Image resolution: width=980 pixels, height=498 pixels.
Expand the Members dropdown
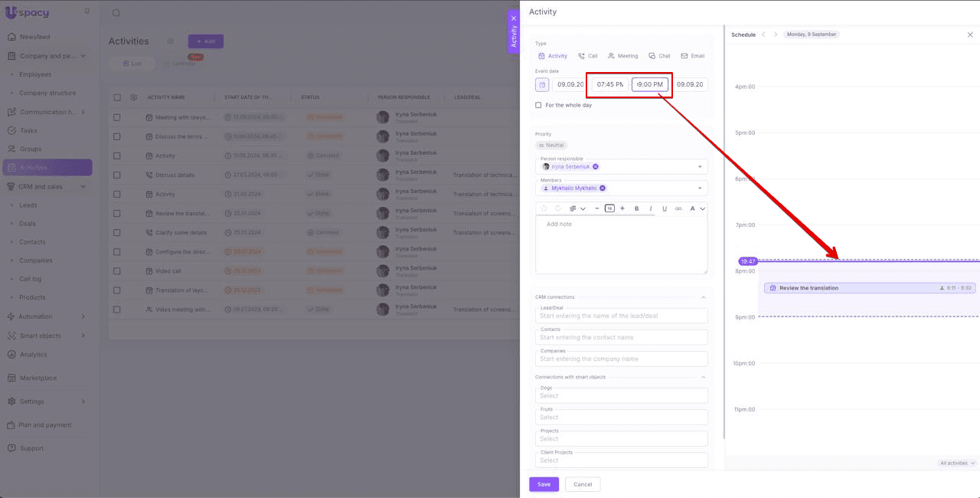tap(699, 188)
